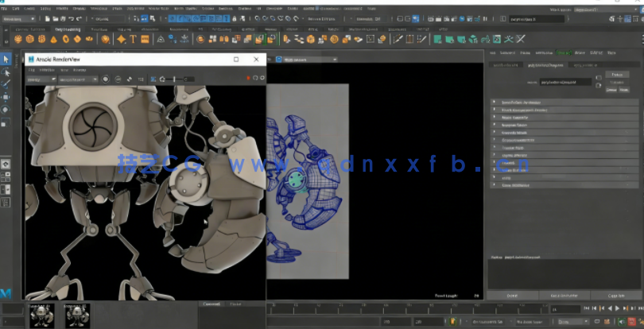Select the arrow Select tool in the toolbox
Screen dimensions: 644x329
pyautogui.click(x=6, y=59)
